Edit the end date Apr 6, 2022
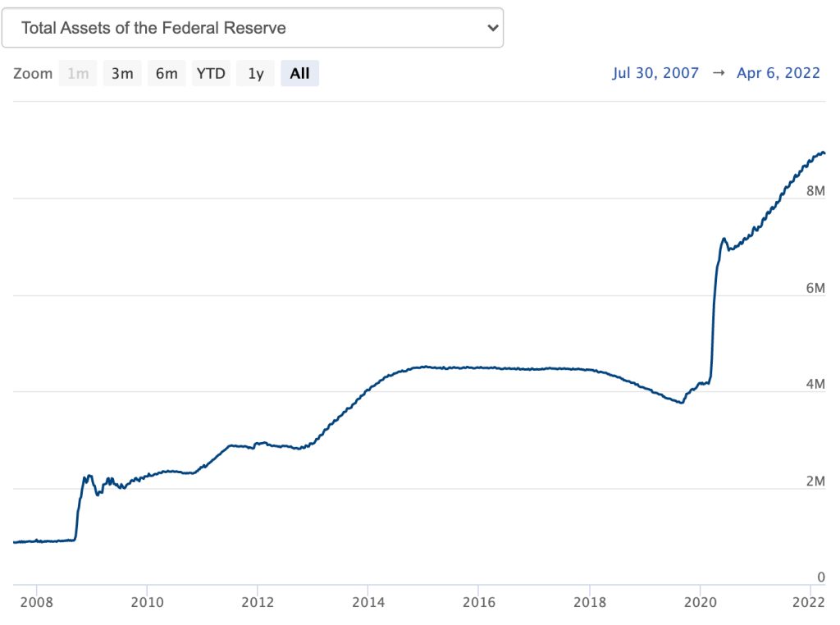 pos(778,73)
